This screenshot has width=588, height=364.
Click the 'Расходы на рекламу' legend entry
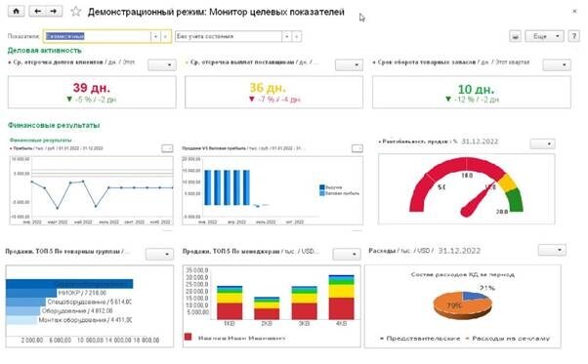click(508, 339)
